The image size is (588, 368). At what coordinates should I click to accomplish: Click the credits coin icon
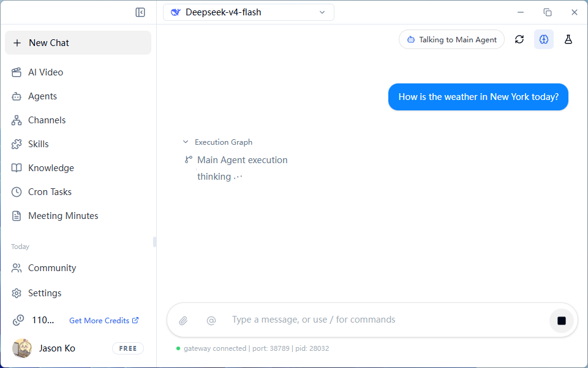pyautogui.click(x=18, y=320)
